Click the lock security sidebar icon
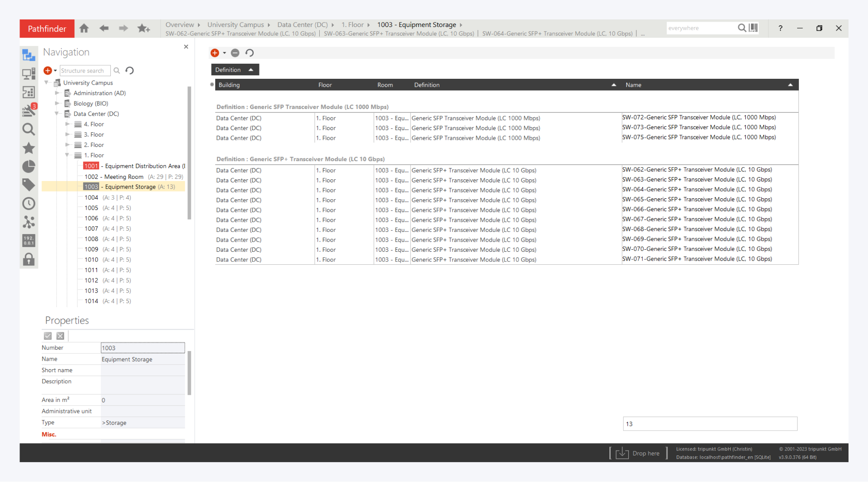This screenshot has height=482, width=868. 29,259
